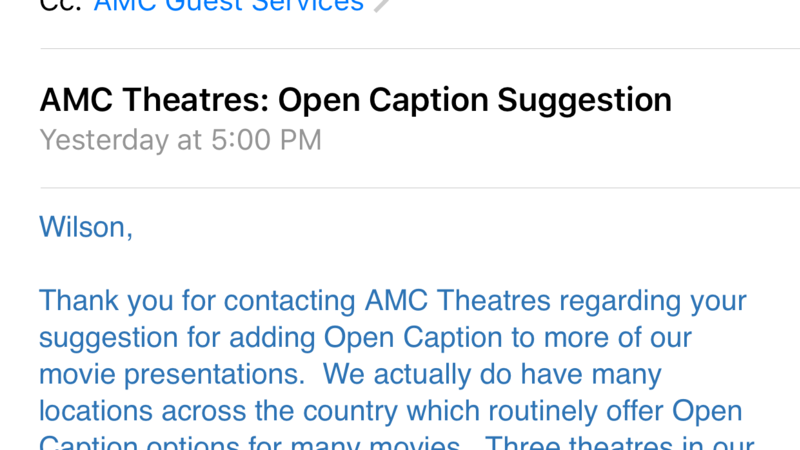Click the gray arrow icon beside AMC Guest Services
The image size is (800, 450).
[381, 7]
